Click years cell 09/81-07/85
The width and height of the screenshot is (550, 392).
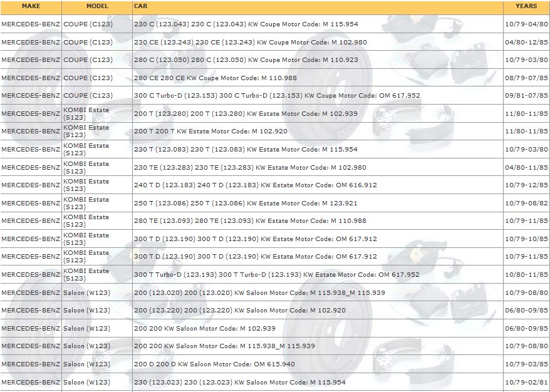click(526, 95)
